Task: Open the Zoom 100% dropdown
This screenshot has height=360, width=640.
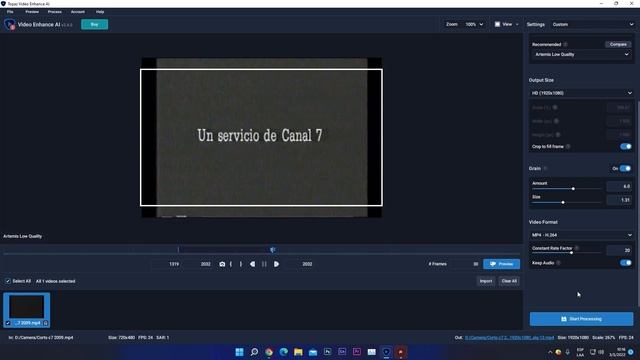Action: coord(474,24)
